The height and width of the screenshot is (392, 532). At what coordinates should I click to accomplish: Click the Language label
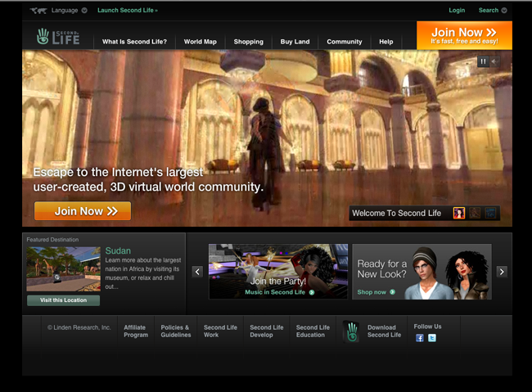(65, 11)
